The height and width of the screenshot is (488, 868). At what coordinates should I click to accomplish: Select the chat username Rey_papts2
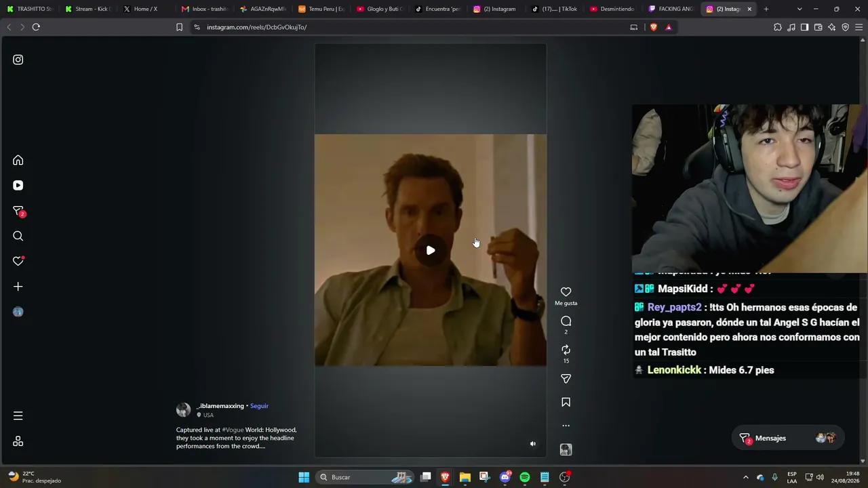tap(674, 307)
